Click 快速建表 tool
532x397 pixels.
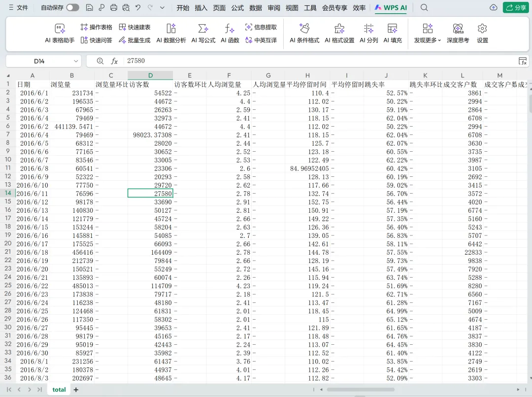pos(134,27)
